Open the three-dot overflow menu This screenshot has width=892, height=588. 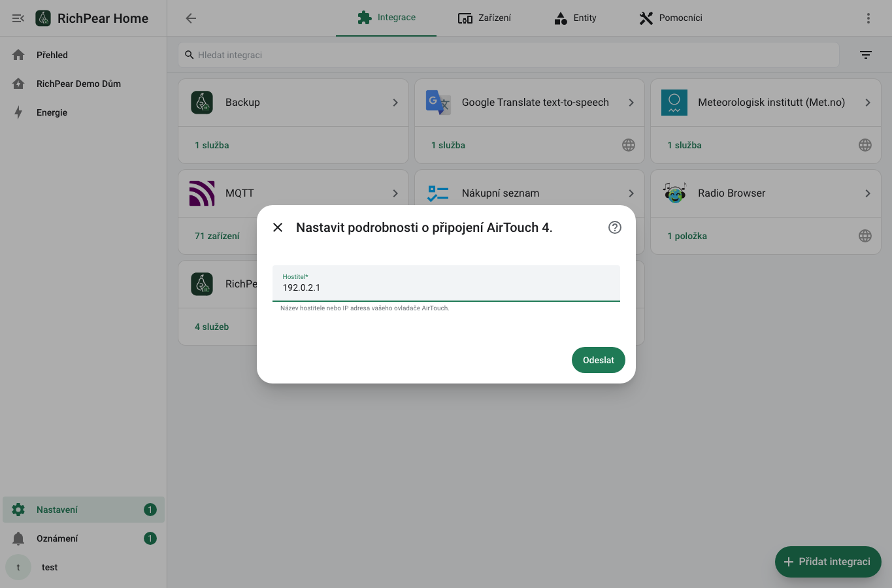pos(868,18)
